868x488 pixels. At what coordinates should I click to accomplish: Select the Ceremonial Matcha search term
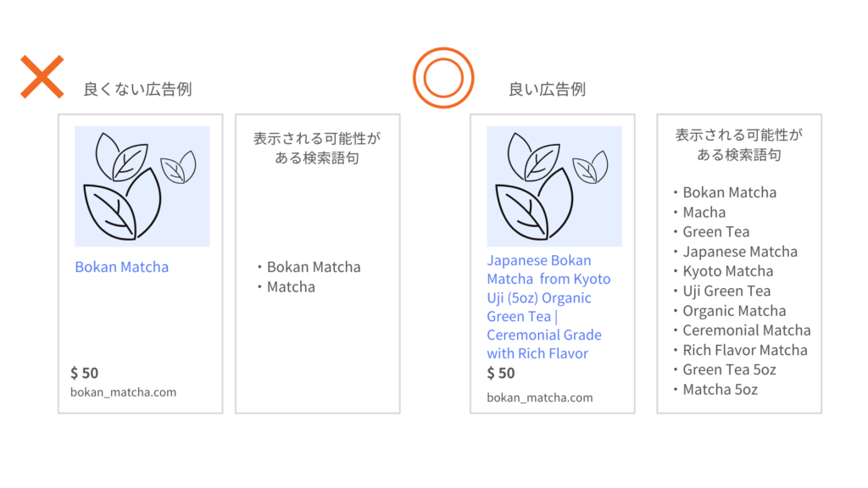point(746,330)
